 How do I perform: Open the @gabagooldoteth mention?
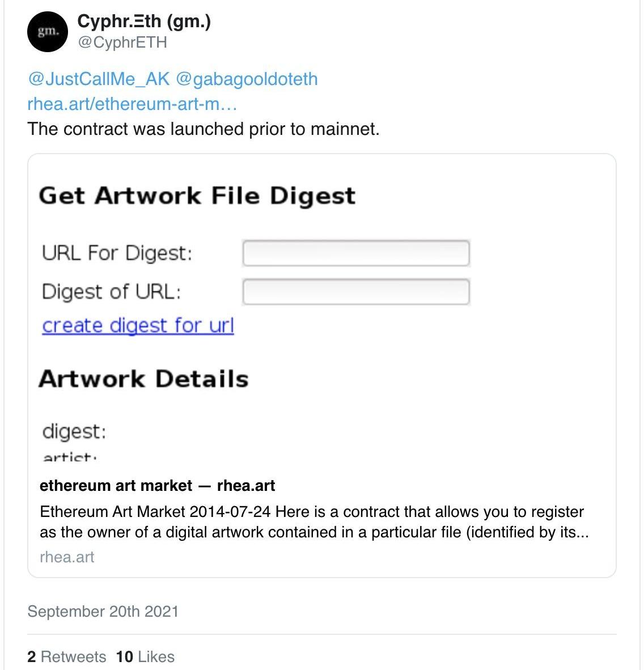click(x=247, y=79)
